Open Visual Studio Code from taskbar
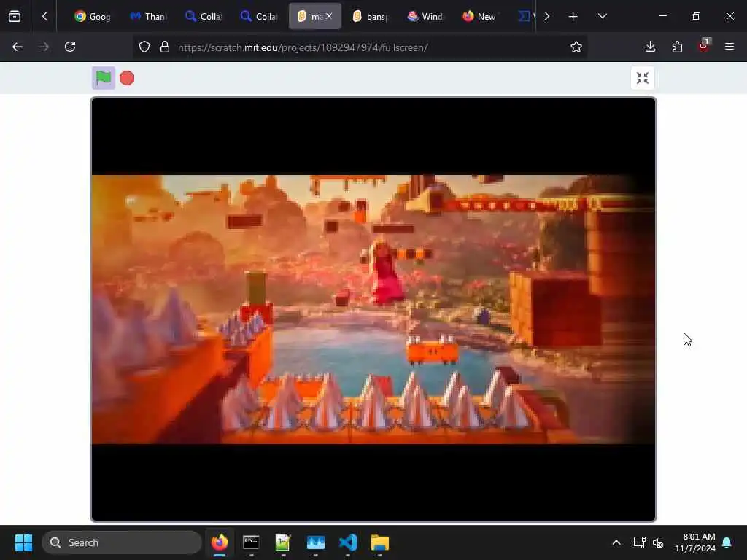This screenshot has width=747, height=560. click(348, 542)
